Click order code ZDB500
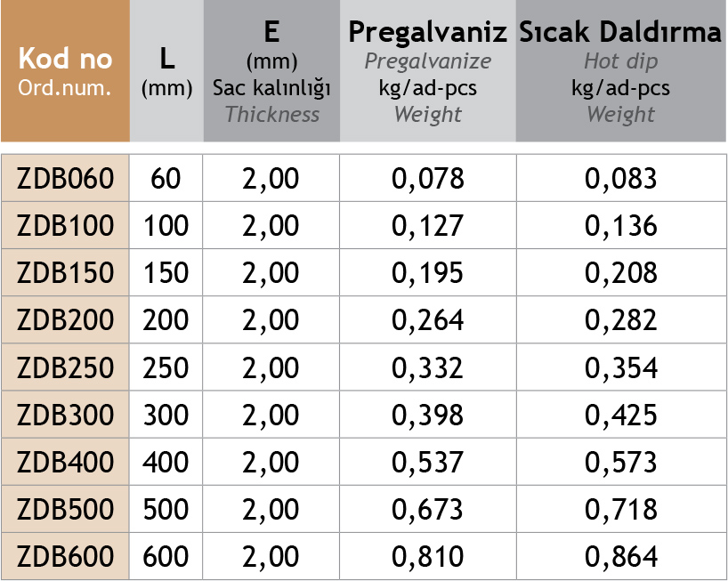Viewport: 728px width, 581px height. 66,509
